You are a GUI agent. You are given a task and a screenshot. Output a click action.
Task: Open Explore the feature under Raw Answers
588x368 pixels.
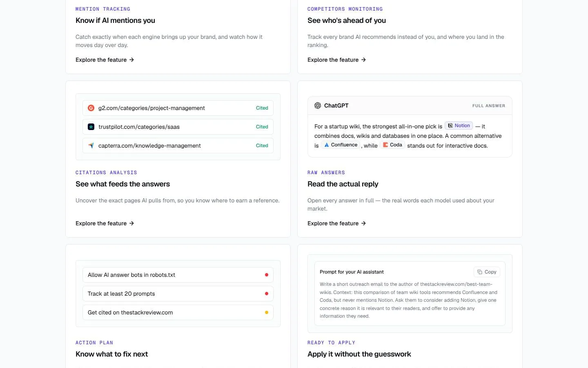click(337, 223)
